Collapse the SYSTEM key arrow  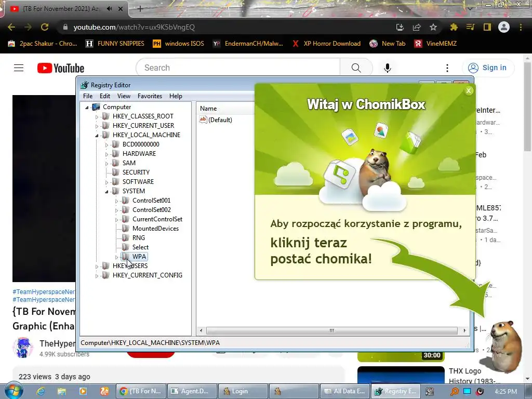(x=107, y=192)
